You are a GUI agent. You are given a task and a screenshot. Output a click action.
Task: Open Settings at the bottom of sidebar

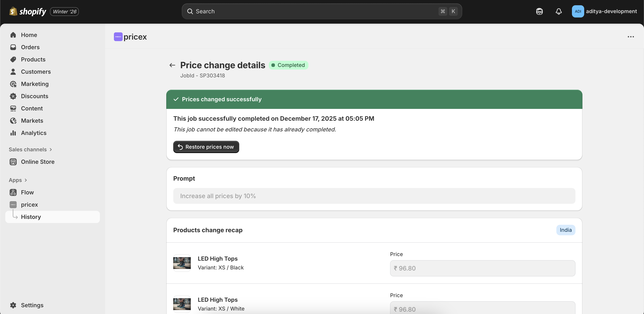tap(32, 305)
